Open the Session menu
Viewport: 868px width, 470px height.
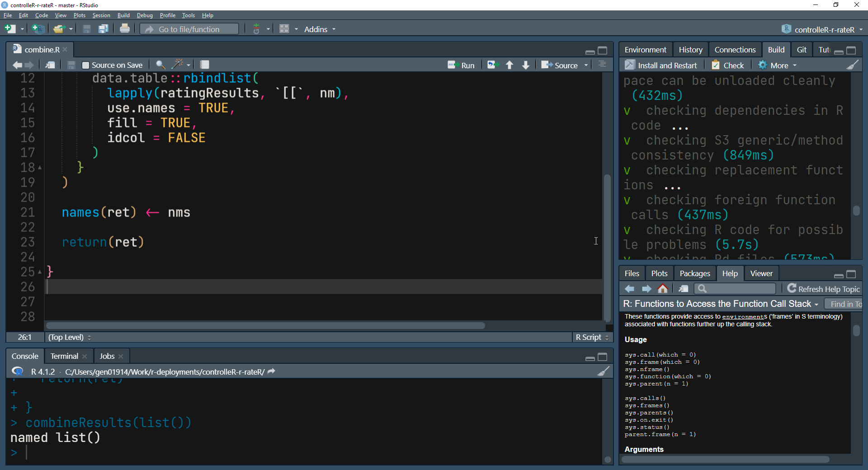click(x=101, y=15)
